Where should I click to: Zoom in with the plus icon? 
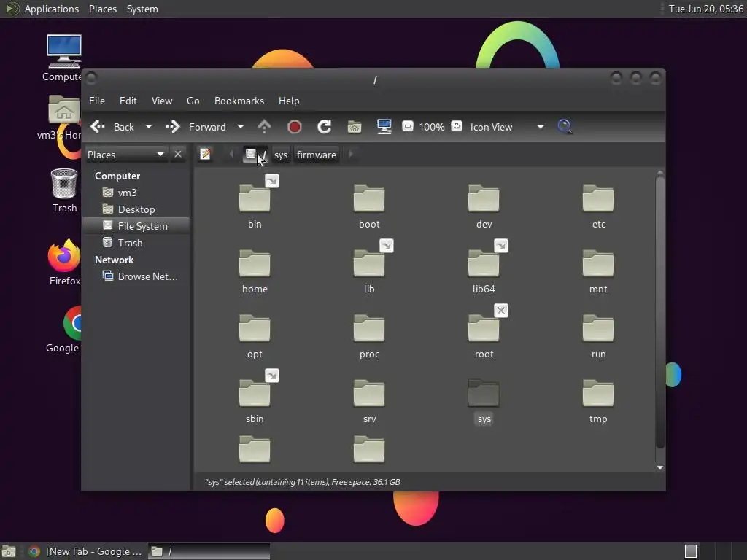coord(457,126)
